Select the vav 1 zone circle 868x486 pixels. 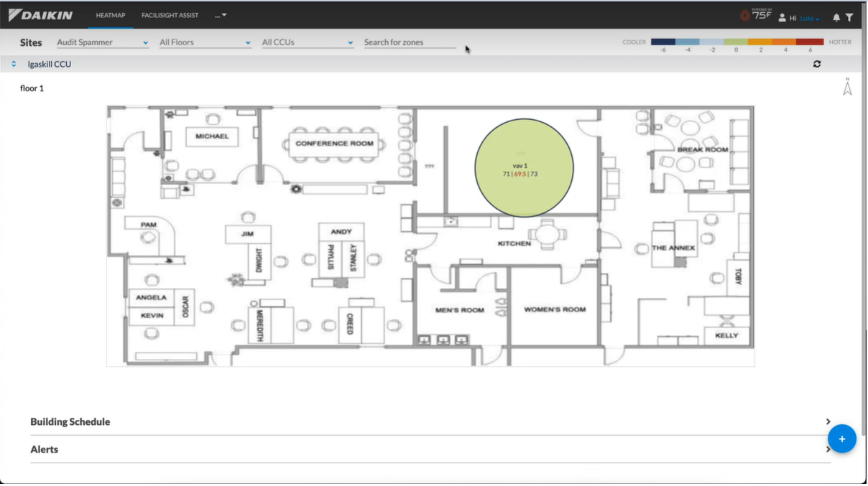tap(525, 168)
